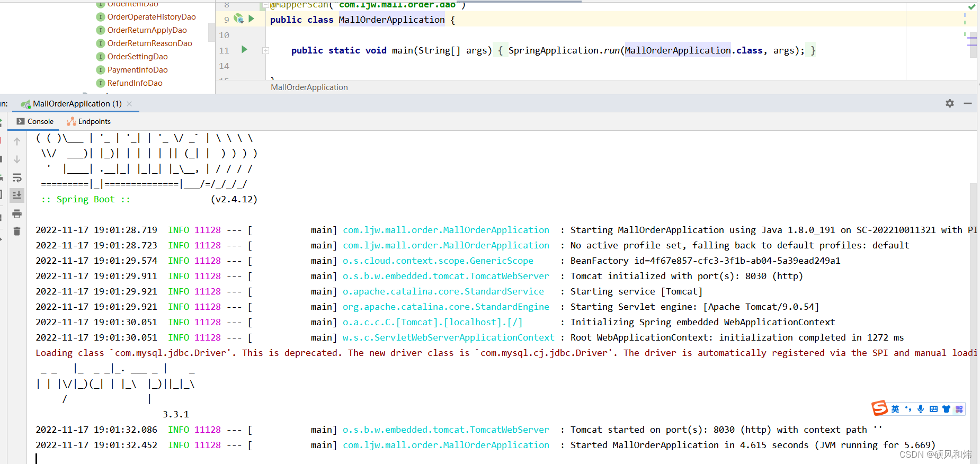This screenshot has height=464, width=980.
Task: Click the version text (v2.4.12) in the console
Action: coord(234,199)
